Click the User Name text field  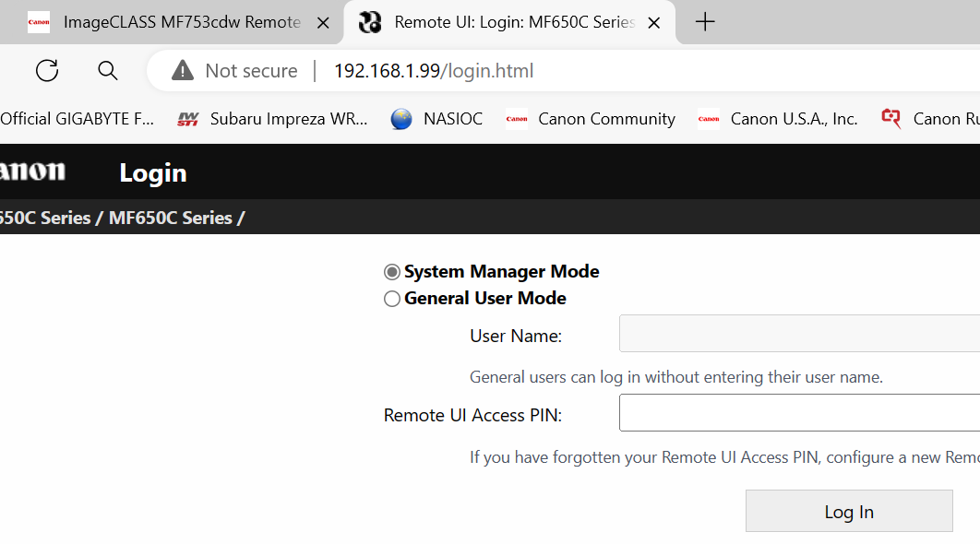pos(799,334)
